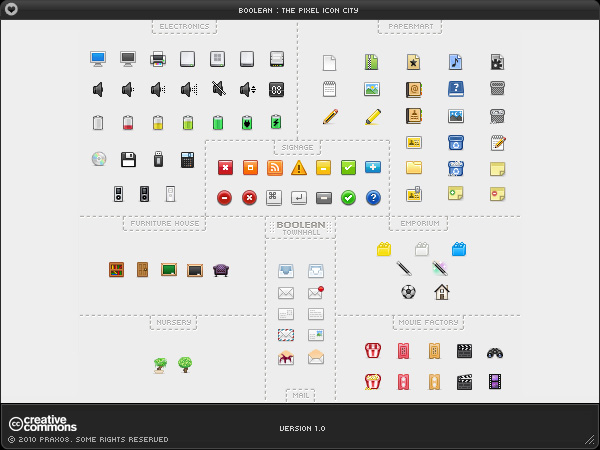
Task: Click the blue question mark circle
Action: point(373,198)
